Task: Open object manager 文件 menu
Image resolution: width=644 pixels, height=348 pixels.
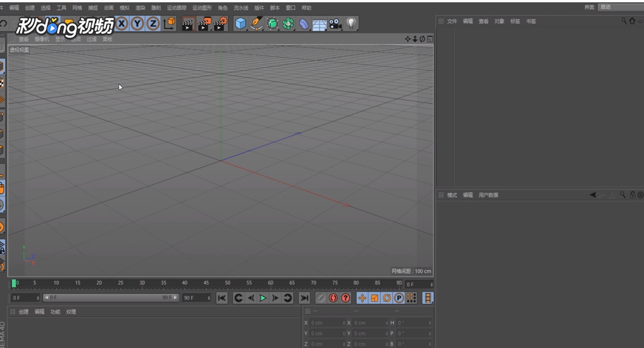Action: (x=452, y=21)
